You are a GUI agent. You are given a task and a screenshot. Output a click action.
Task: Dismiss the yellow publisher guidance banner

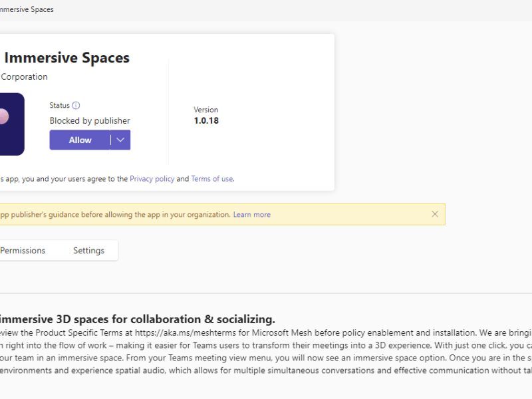pos(435,214)
